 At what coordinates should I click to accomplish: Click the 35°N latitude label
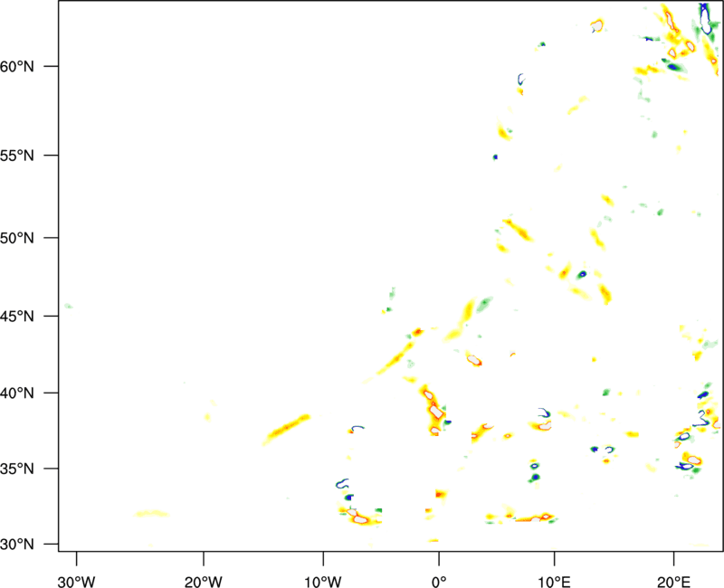coord(17,469)
